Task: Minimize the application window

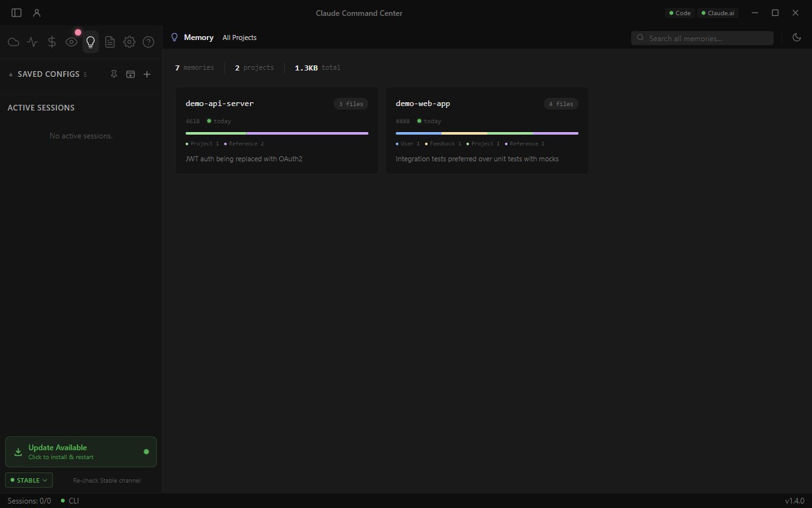Action: click(x=755, y=13)
